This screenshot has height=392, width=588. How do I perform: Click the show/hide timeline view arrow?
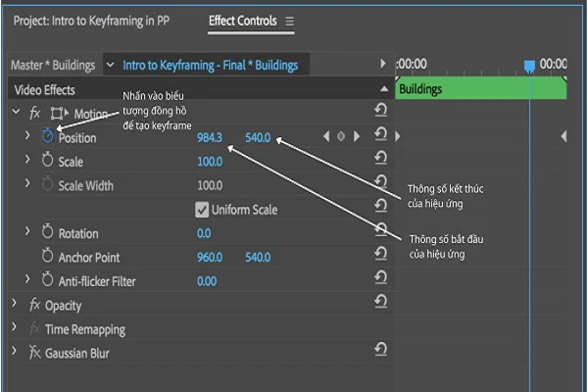coord(383,63)
